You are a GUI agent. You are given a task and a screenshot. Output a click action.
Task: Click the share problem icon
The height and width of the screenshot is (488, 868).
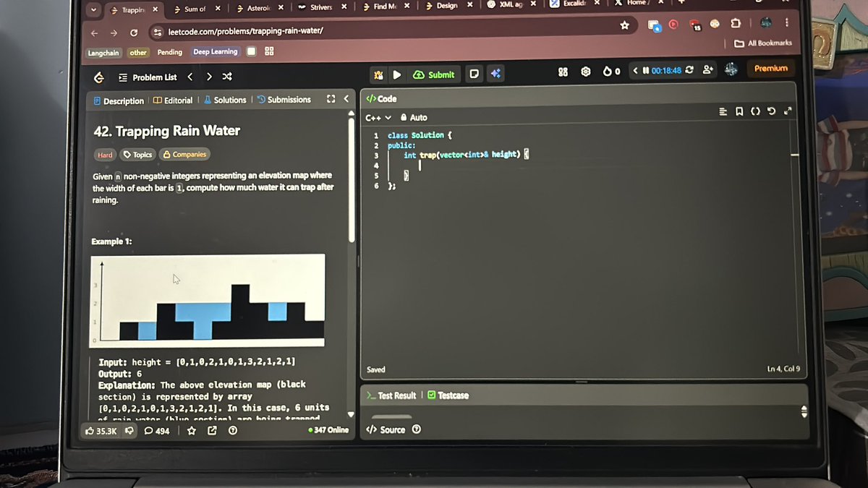(212, 431)
